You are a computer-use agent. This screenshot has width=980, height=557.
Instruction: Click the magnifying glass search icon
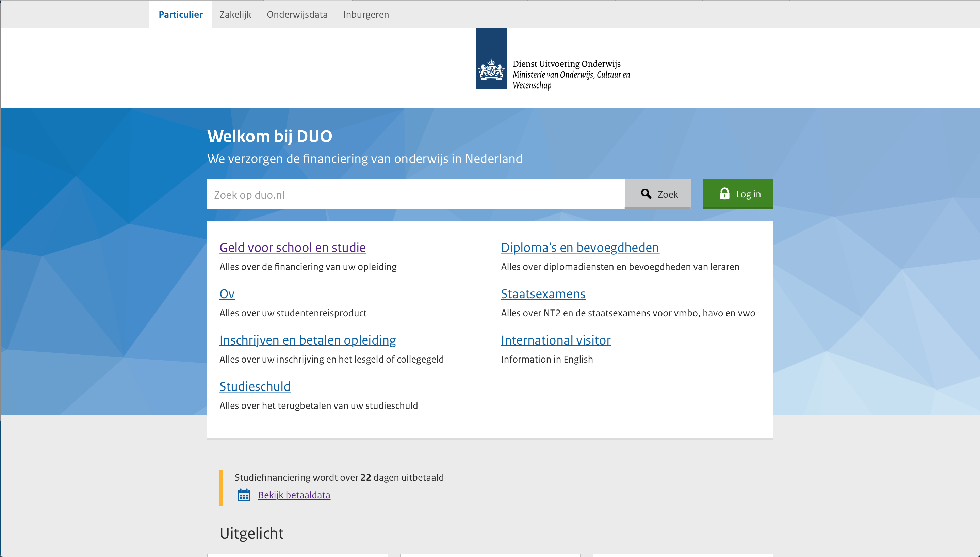(x=646, y=194)
